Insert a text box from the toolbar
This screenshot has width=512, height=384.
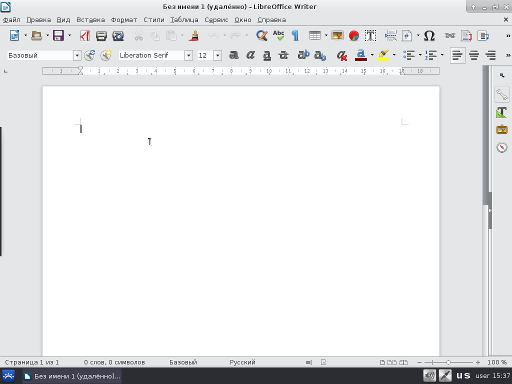click(x=370, y=35)
